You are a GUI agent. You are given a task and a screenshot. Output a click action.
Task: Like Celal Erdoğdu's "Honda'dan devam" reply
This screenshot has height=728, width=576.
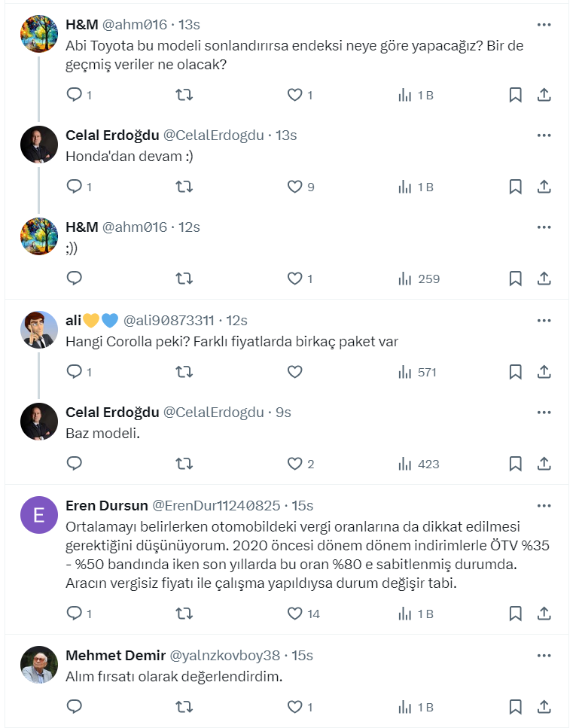coord(295,187)
